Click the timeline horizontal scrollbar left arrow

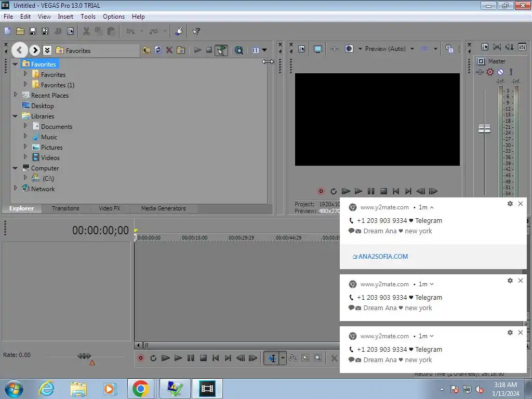pyautogui.click(x=138, y=345)
